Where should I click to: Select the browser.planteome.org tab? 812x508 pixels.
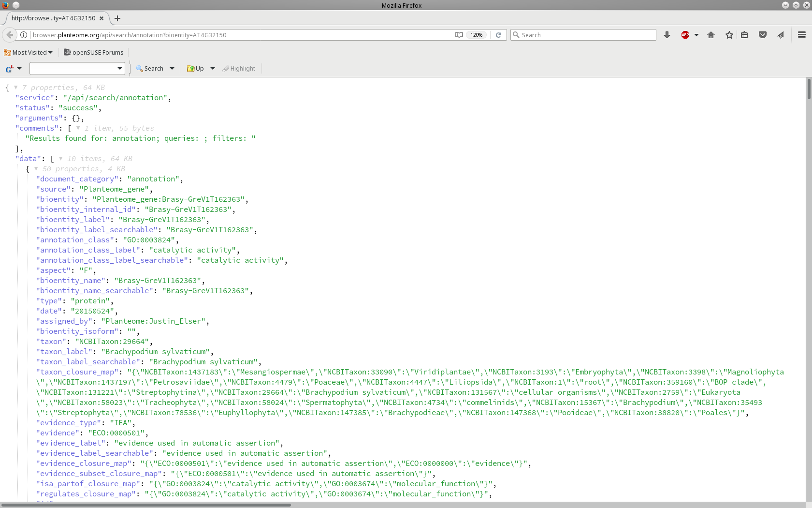(53, 18)
